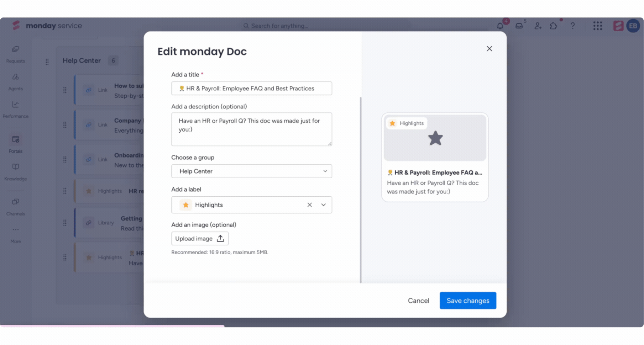Click the star icon in the label field
644x345 pixels.
tap(185, 205)
